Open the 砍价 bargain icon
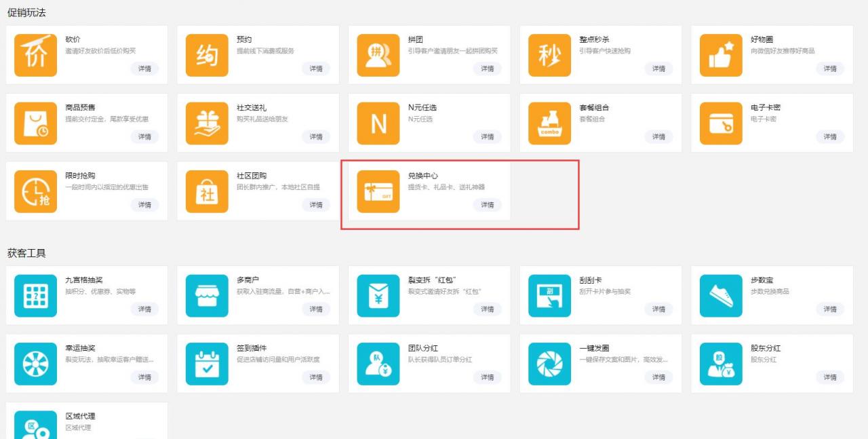868x439 pixels. (36, 55)
